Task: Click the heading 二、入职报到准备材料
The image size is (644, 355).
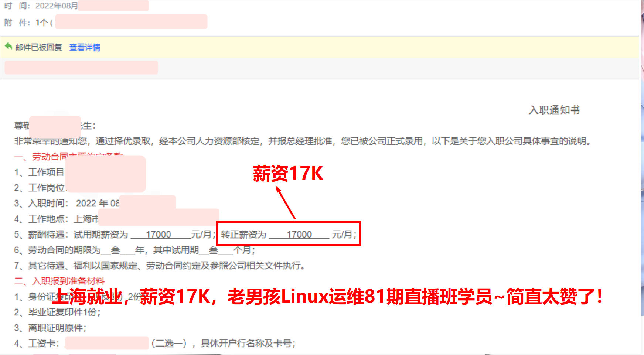Action: coord(59,281)
